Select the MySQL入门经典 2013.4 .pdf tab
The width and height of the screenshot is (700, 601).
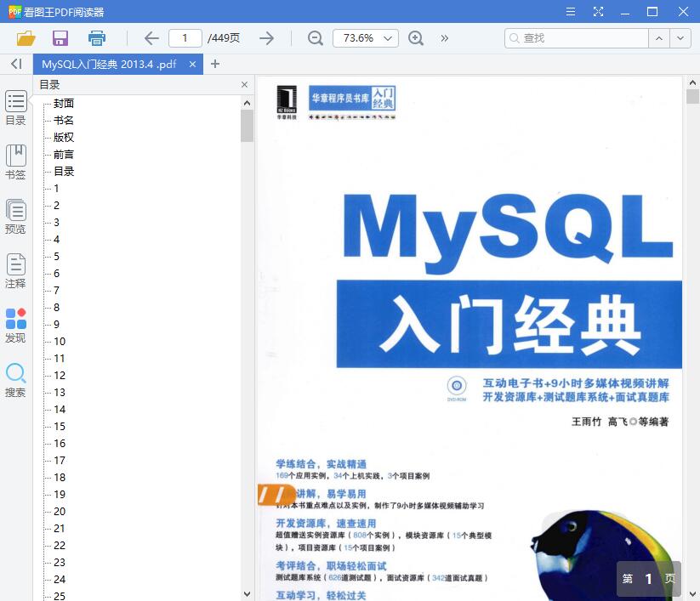(x=110, y=65)
